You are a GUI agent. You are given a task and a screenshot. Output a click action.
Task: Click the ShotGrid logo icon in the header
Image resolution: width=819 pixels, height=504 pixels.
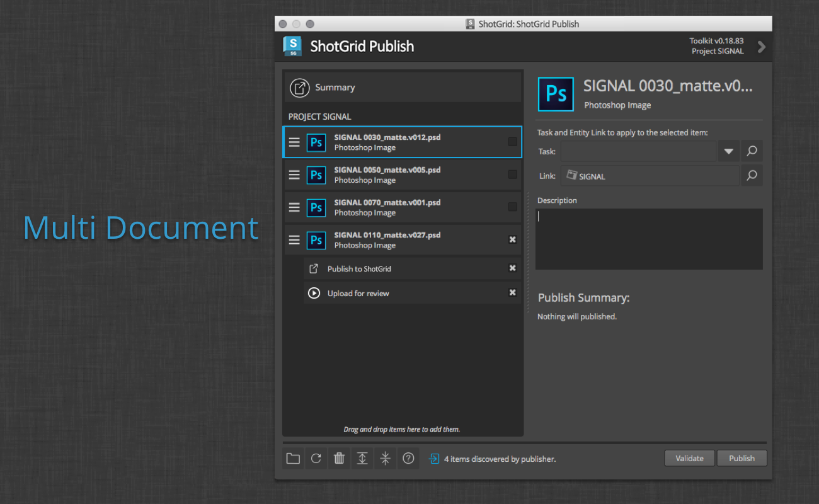[292, 46]
